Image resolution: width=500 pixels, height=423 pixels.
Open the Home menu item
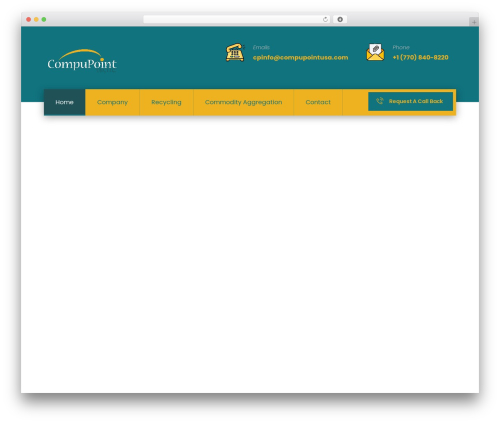[64, 102]
